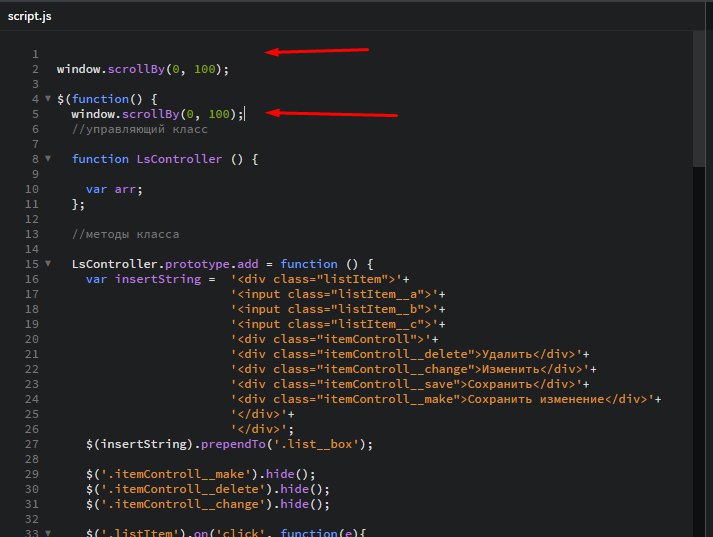
Task: Click the 'Сохранить изменение' string on line 24
Action: (x=536, y=399)
